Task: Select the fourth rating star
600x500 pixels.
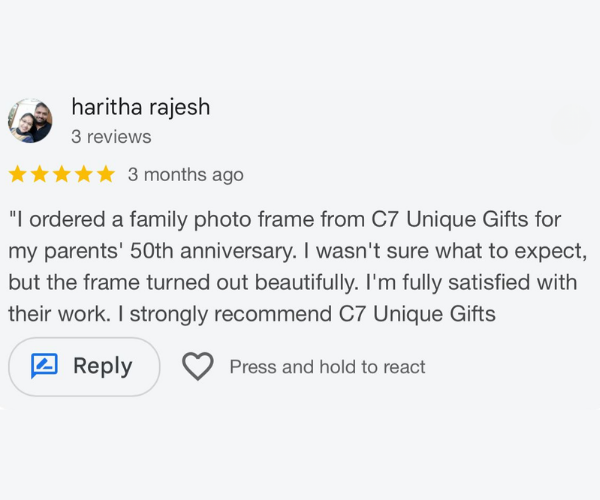Action: tap(83, 175)
